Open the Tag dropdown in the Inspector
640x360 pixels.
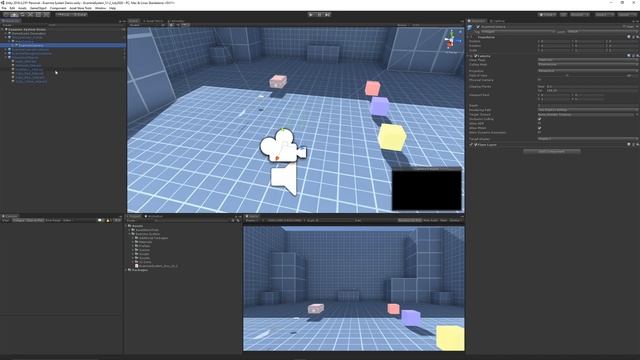[518, 31]
